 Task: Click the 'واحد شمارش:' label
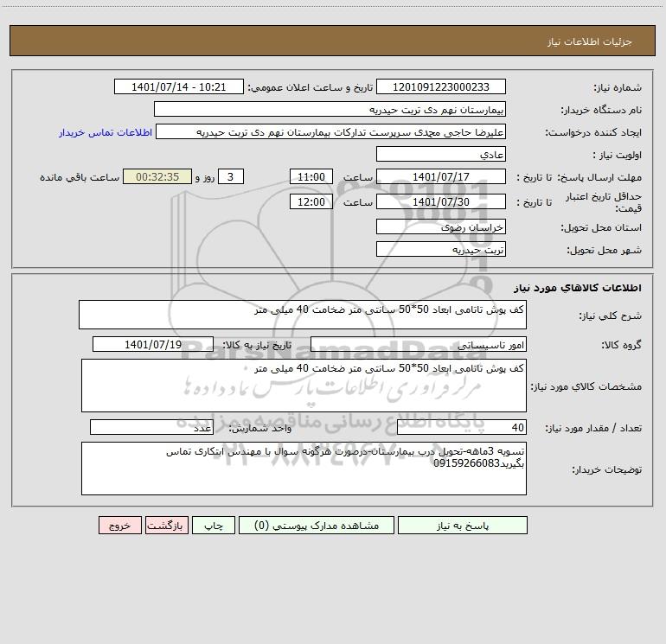click(x=260, y=429)
